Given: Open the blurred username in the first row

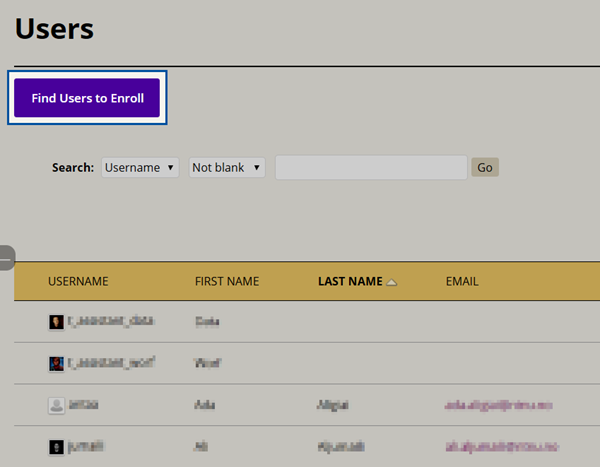Looking at the screenshot, I should pos(111,321).
